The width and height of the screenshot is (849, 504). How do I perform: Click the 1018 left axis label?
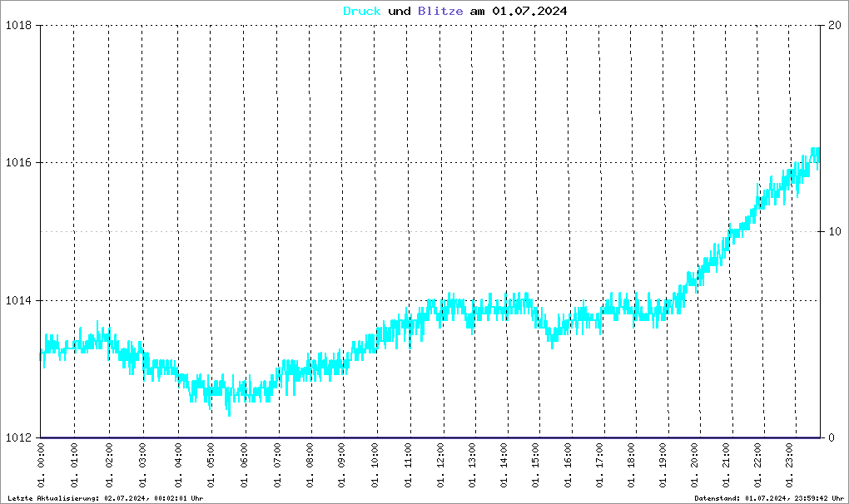point(18,26)
